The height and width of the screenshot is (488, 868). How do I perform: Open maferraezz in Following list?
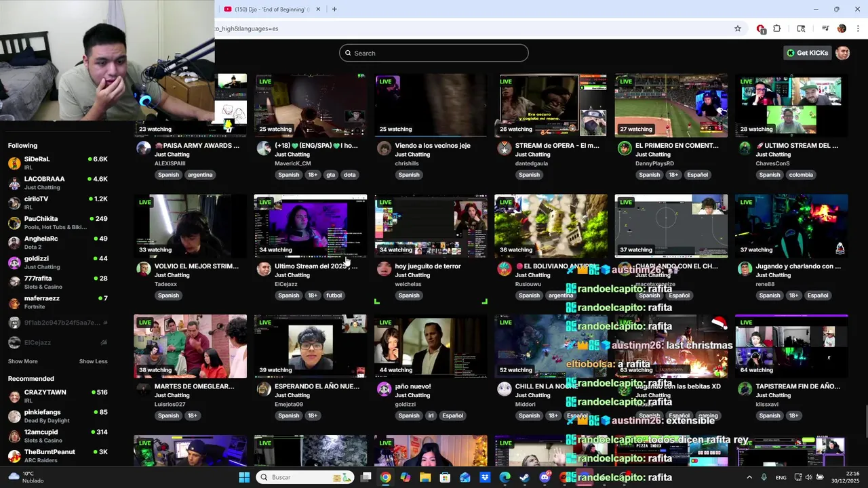pos(58,302)
